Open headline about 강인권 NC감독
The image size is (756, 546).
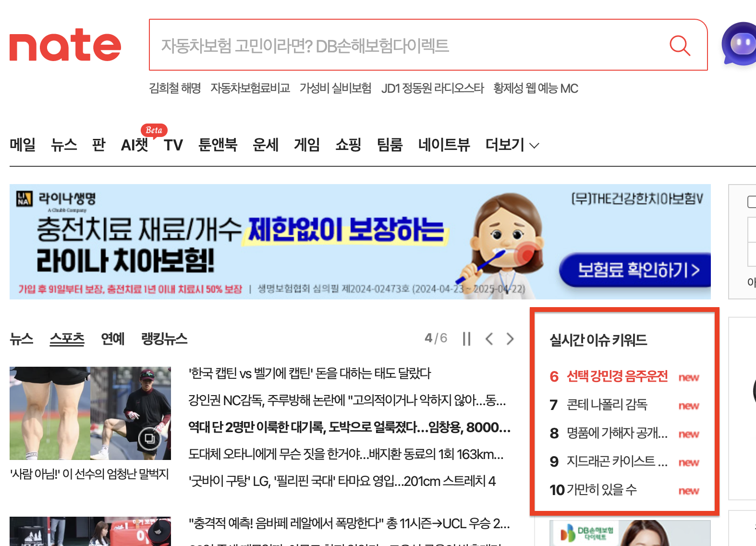pyautogui.click(x=347, y=400)
